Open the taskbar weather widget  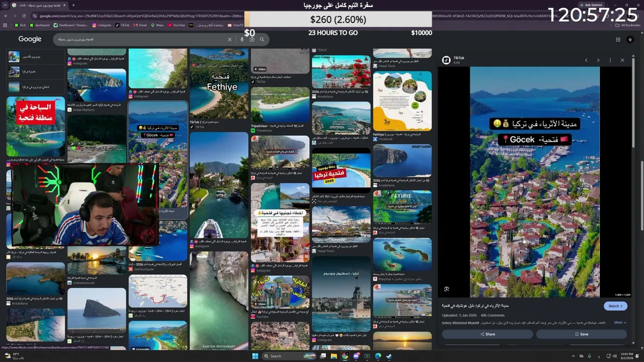point(13,356)
